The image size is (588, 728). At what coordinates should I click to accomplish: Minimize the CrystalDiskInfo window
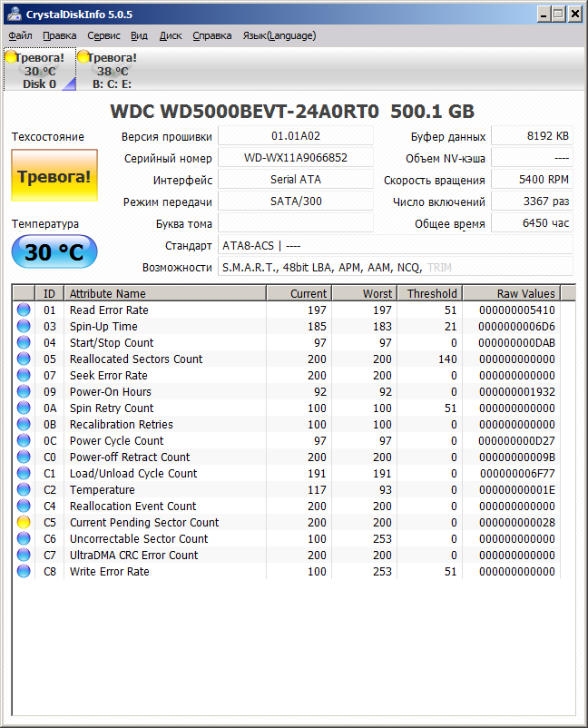click(544, 15)
